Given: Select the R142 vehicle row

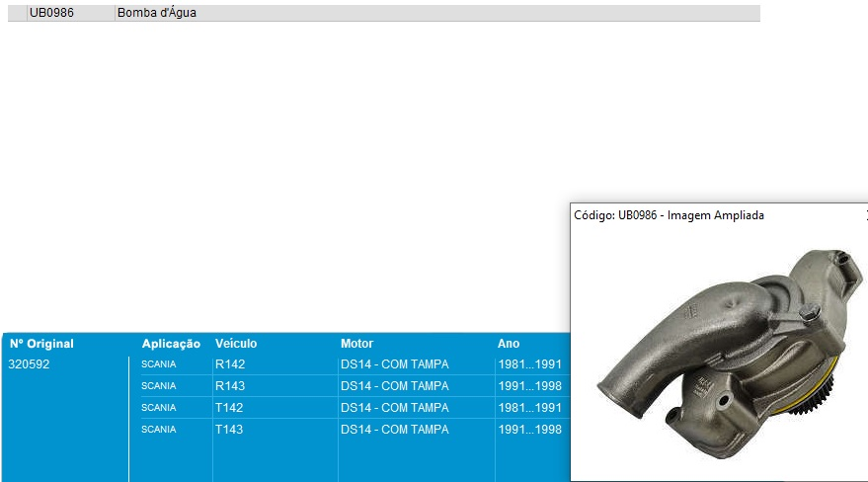Looking at the screenshot, I should [229, 364].
